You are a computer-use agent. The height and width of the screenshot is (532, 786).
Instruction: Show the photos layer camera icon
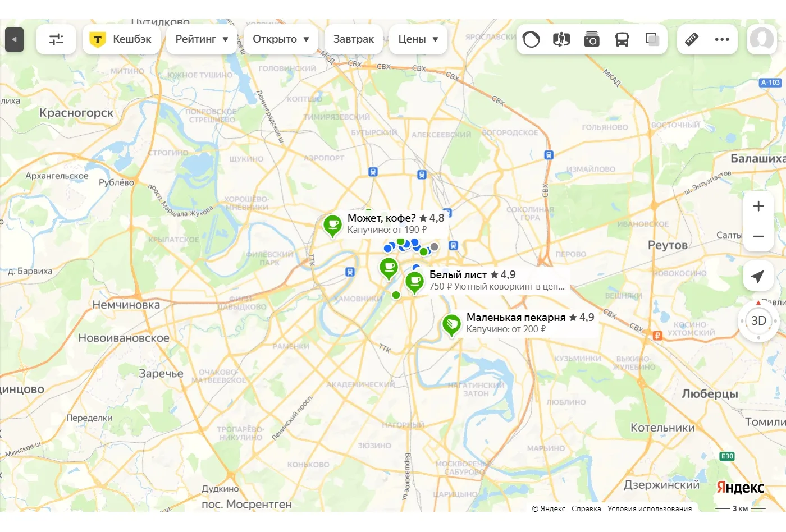tap(592, 39)
